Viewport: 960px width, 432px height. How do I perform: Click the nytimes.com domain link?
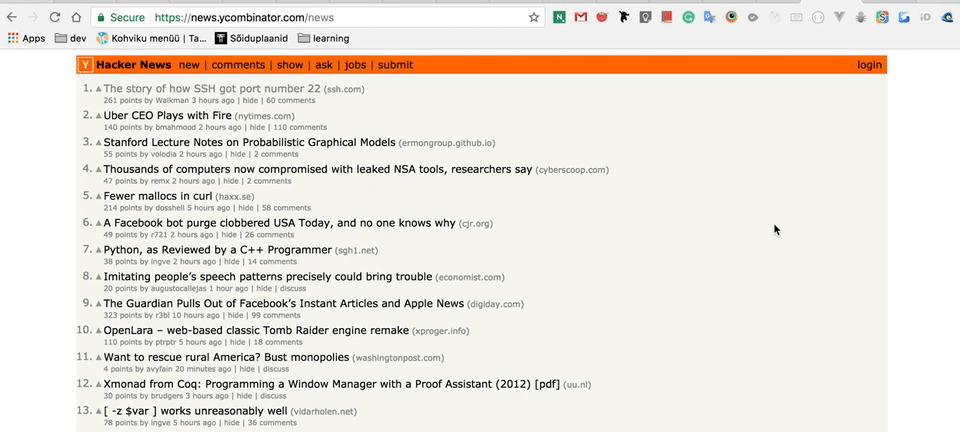(x=264, y=116)
